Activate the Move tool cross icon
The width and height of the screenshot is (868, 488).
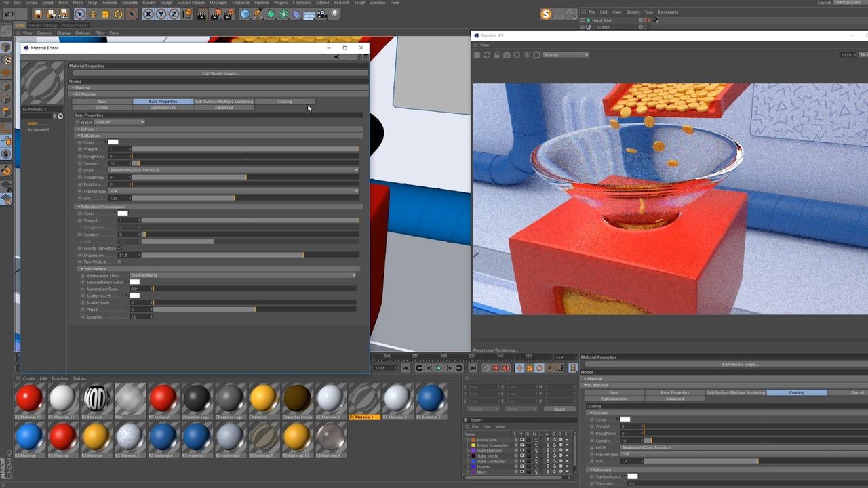[93, 14]
